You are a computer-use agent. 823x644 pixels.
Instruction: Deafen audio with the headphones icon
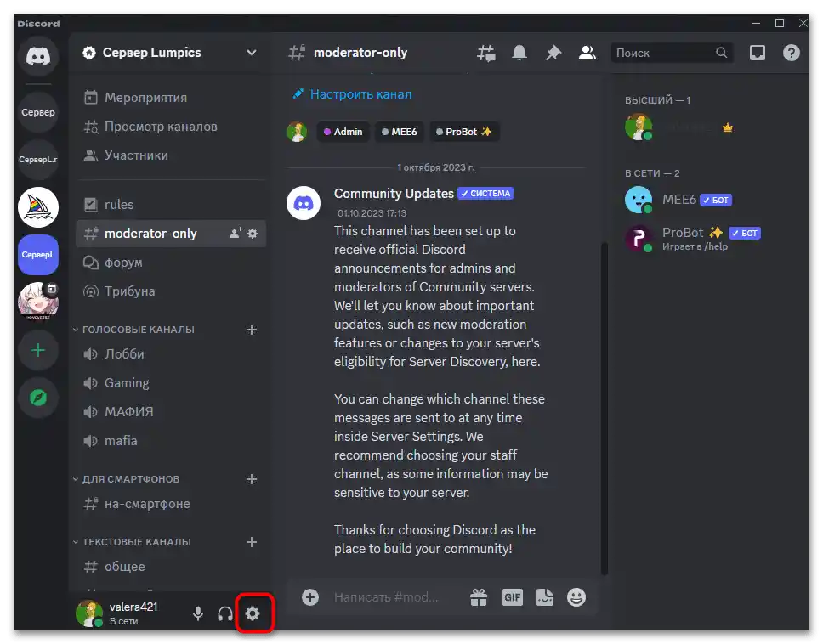[x=225, y=613]
